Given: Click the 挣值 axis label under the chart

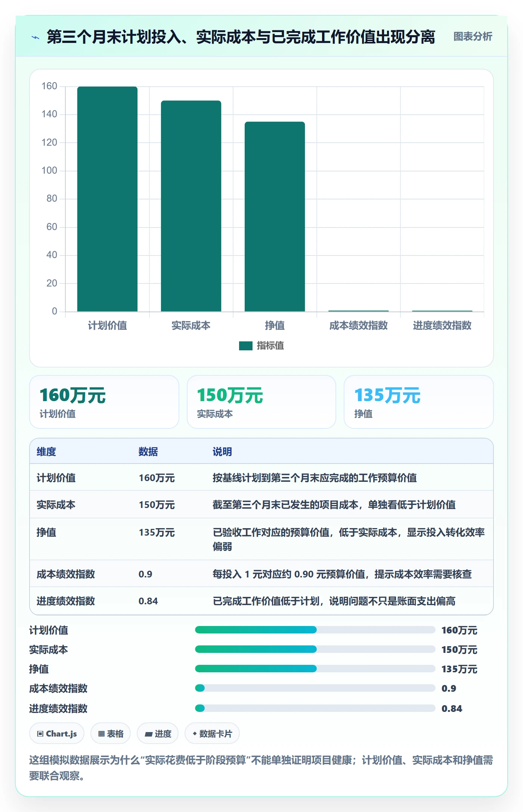Looking at the screenshot, I should (275, 326).
